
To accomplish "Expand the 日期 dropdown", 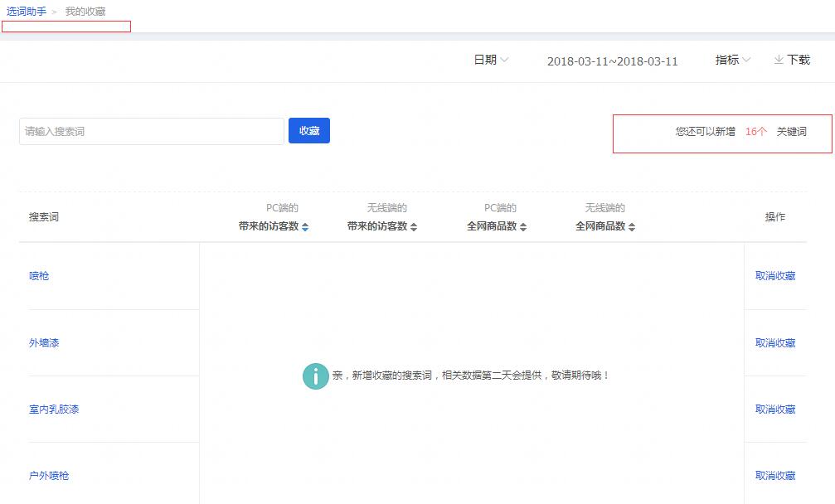I will tap(491, 60).
